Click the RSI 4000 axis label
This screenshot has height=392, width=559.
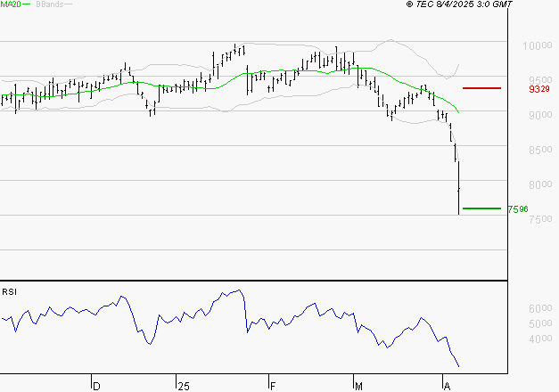[540, 339]
